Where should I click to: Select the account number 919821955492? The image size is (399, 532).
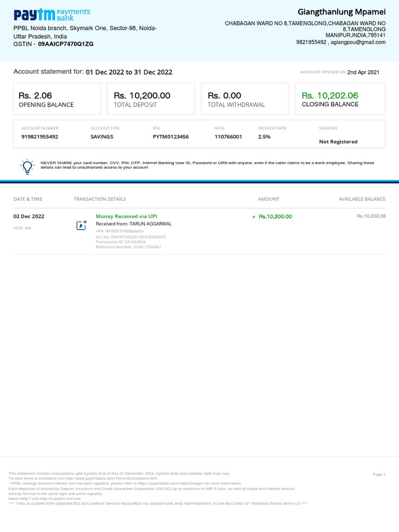pyautogui.click(x=39, y=137)
